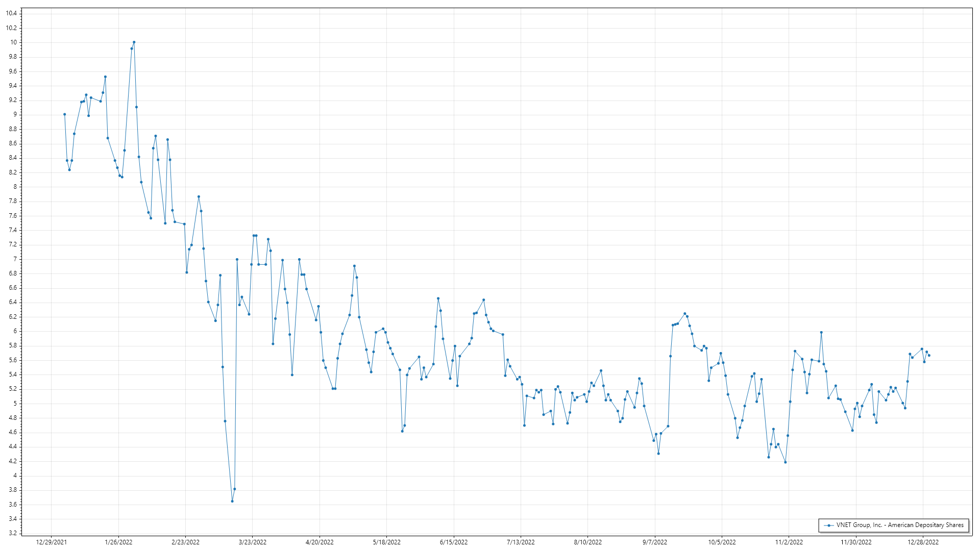Click the highest data point near 10
Screen dimensions: 980x551
click(134, 42)
